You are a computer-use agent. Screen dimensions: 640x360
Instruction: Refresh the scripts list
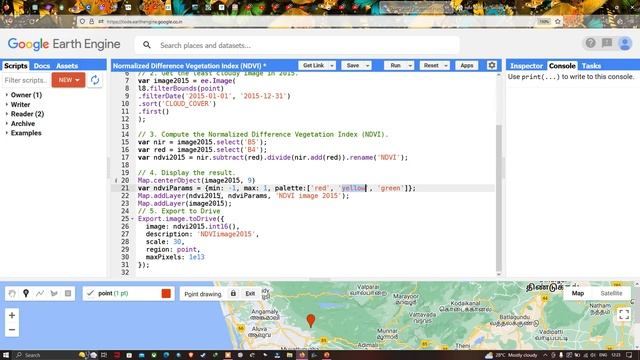click(95, 80)
